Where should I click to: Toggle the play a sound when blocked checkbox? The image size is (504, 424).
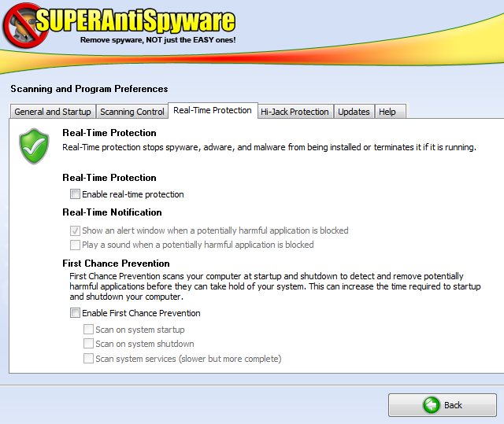point(75,245)
